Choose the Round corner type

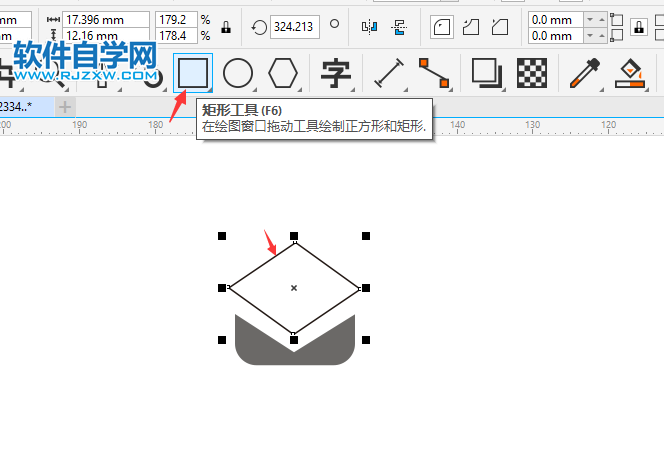click(442, 28)
